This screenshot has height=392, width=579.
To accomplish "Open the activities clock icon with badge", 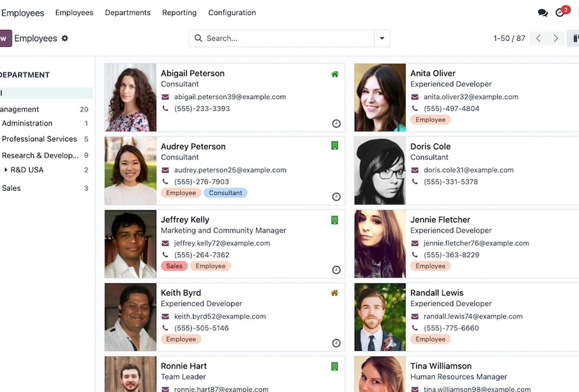I will click(x=560, y=13).
